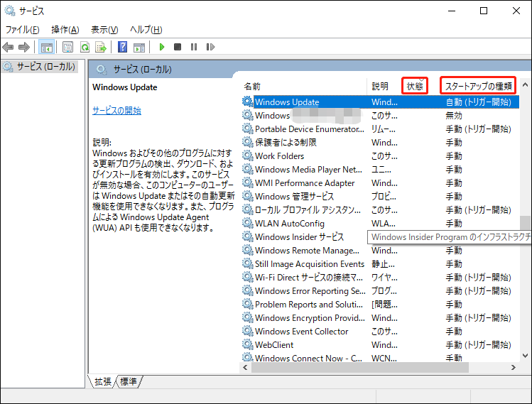Click the Restart Service toolbar icon
This screenshot has width=532, height=404.
pos(209,48)
